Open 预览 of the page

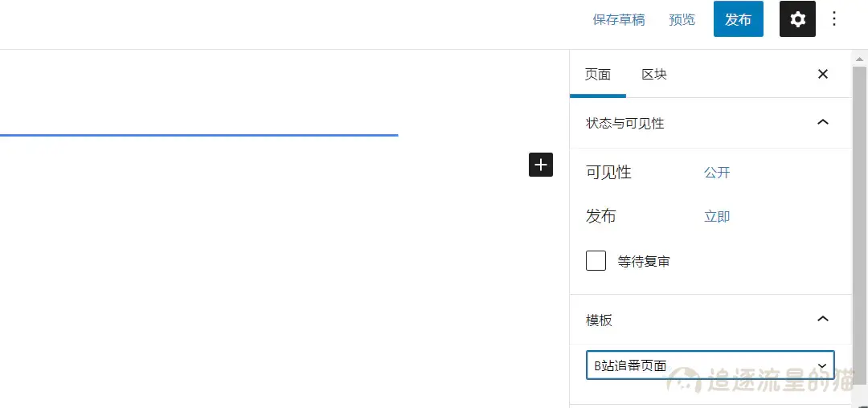(682, 19)
